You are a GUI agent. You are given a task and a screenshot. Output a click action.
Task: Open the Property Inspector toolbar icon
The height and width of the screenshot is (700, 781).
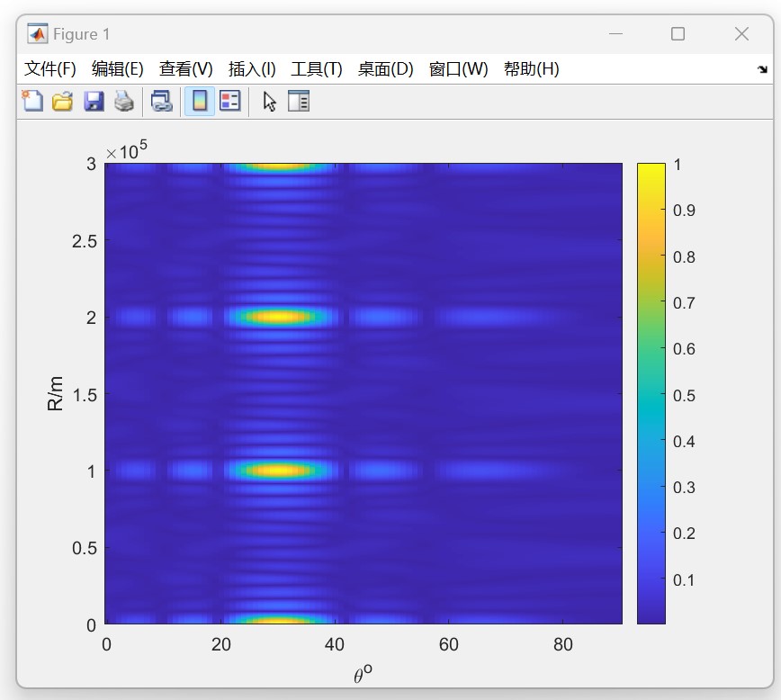(299, 101)
